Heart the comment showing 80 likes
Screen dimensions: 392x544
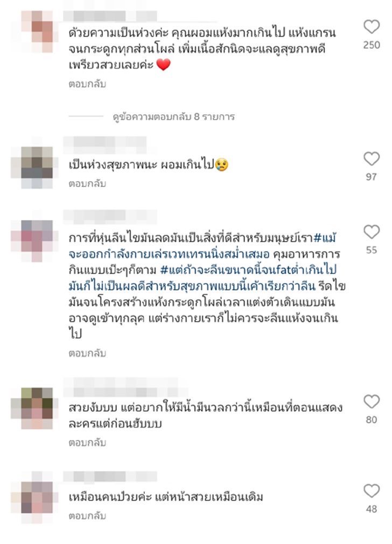tap(372, 402)
